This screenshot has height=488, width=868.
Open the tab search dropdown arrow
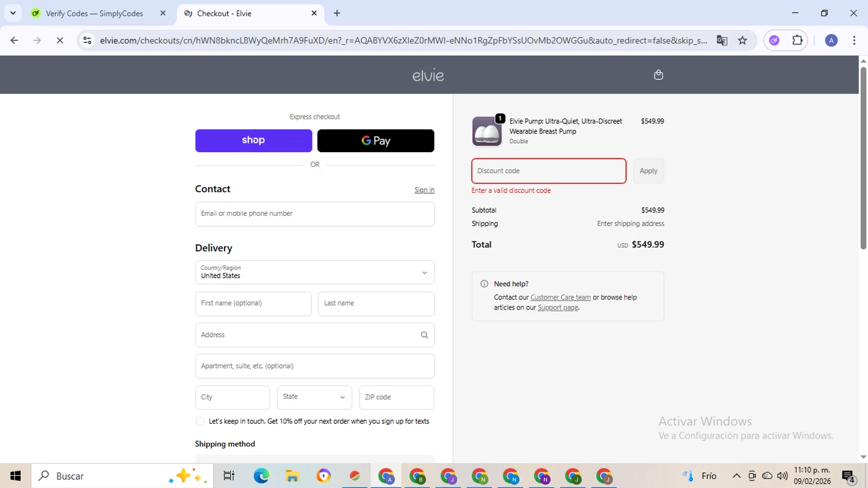(13, 13)
